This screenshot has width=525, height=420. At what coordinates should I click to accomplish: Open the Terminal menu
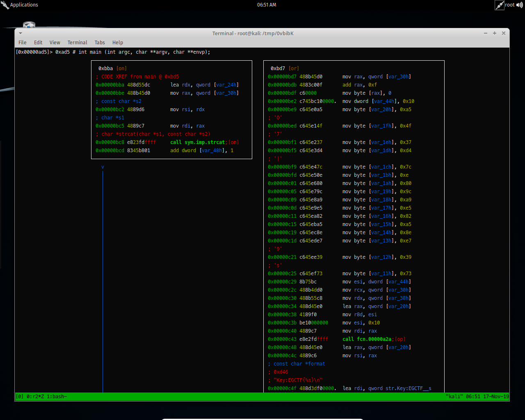tap(78, 42)
